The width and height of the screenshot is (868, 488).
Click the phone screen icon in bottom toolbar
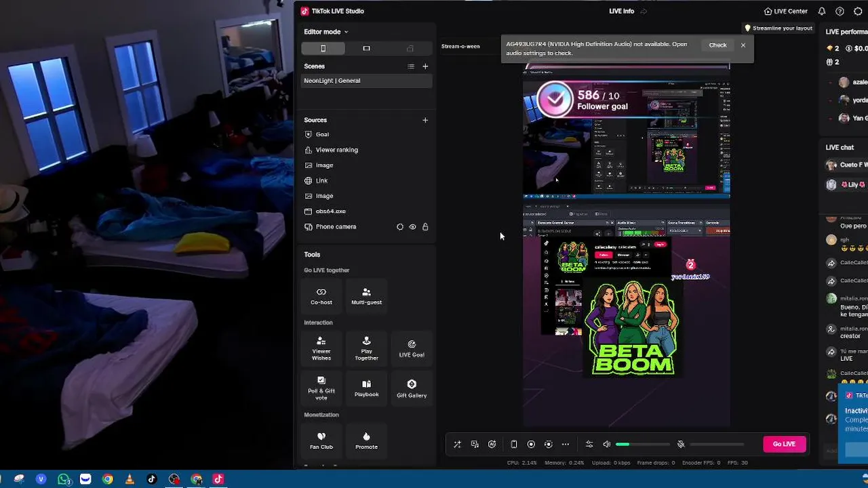[x=514, y=445]
